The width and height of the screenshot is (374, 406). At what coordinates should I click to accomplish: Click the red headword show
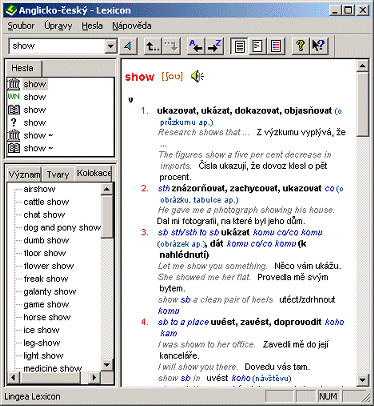click(140, 77)
